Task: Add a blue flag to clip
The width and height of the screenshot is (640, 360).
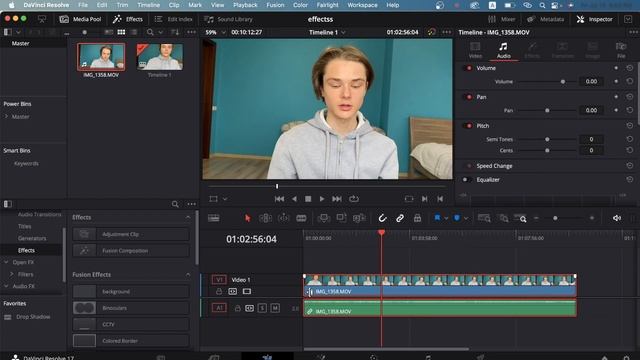Action: (x=437, y=218)
